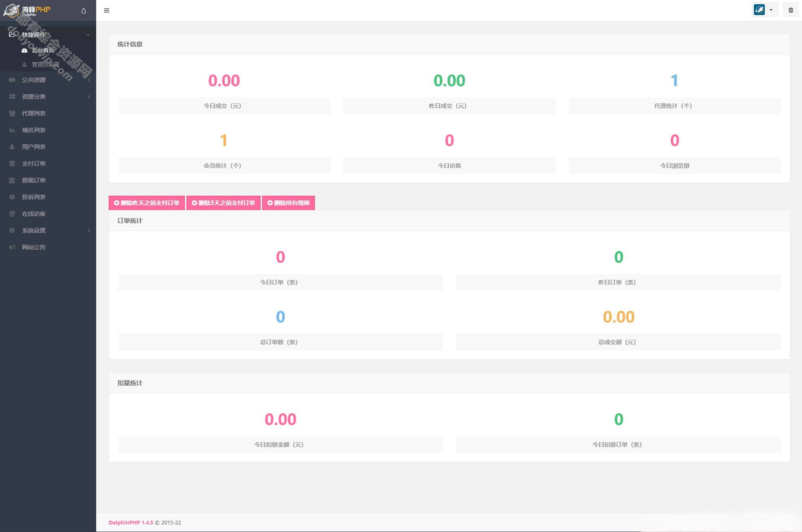Click the 统计信息 panel heading

pyautogui.click(x=130, y=44)
